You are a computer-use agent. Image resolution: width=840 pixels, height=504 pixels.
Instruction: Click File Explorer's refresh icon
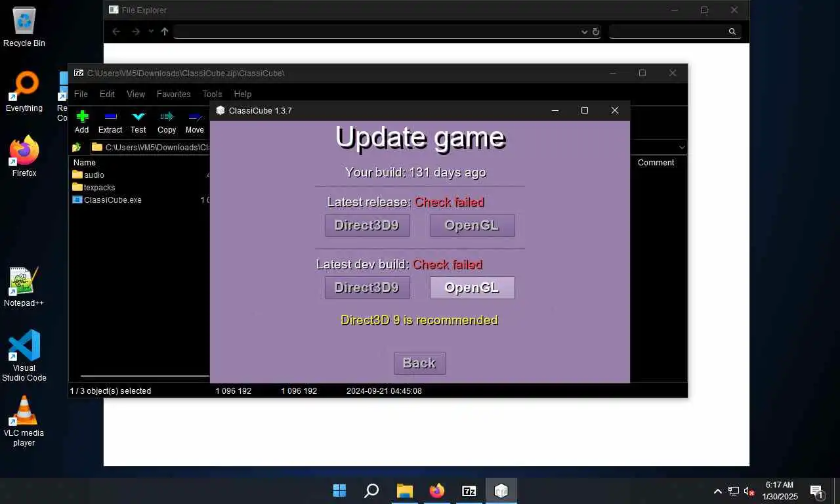click(596, 31)
